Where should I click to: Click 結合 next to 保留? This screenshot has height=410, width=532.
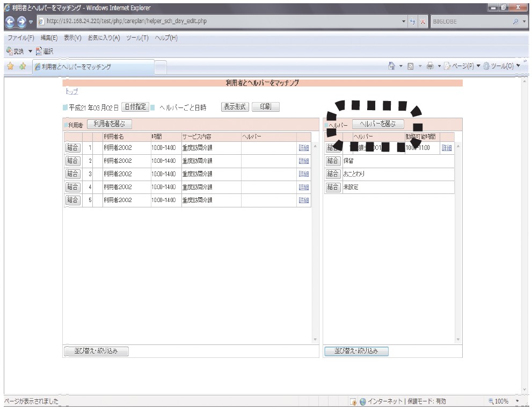(x=332, y=161)
